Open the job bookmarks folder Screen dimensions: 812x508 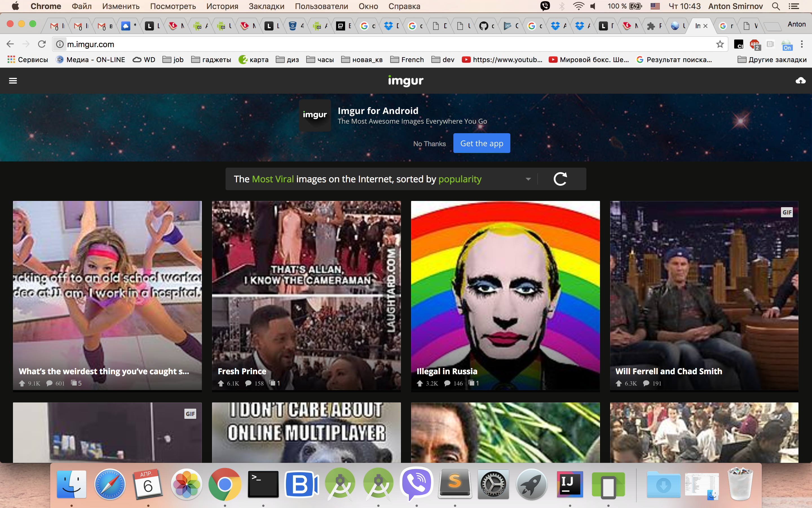(x=173, y=60)
